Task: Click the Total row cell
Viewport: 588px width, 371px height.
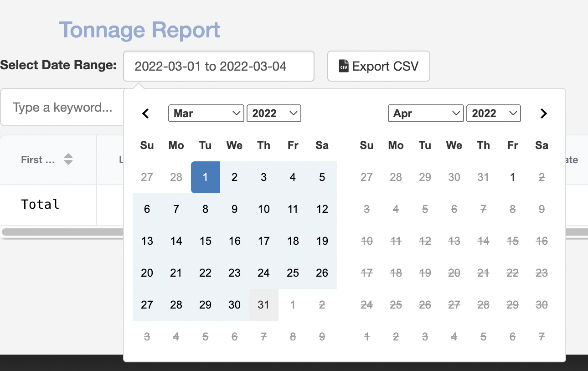Action: click(x=41, y=204)
